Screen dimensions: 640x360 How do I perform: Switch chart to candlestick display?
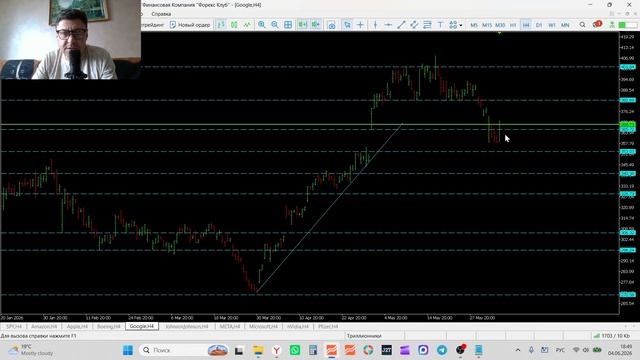234,25
